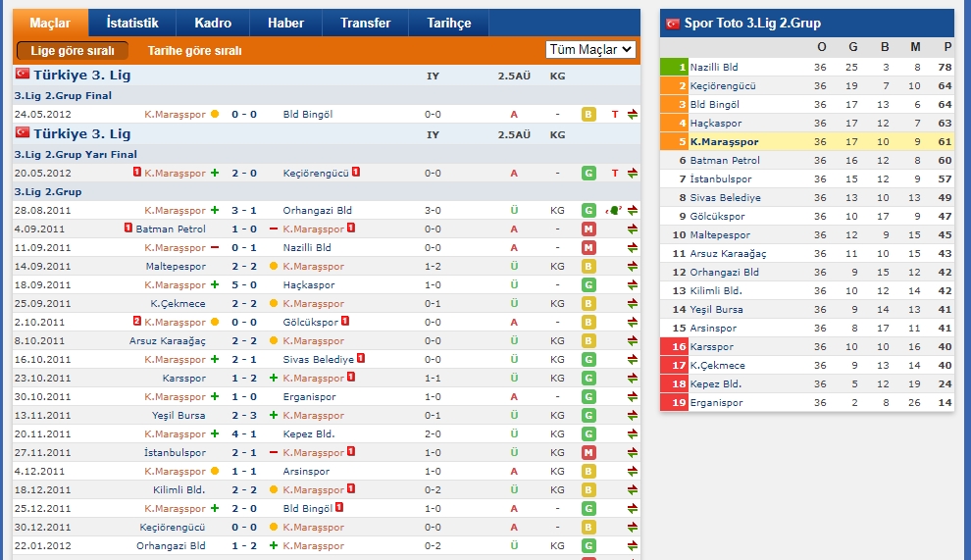Open Nazilli Bld team link in standings
The height and width of the screenshot is (560, 971).
tap(714, 68)
